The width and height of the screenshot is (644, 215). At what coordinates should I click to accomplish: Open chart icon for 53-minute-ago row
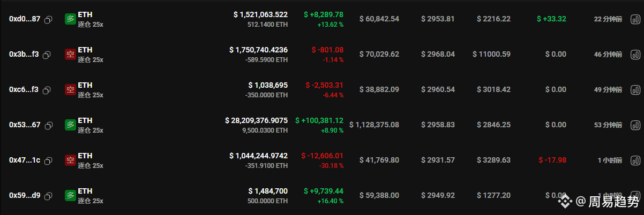(x=635, y=125)
